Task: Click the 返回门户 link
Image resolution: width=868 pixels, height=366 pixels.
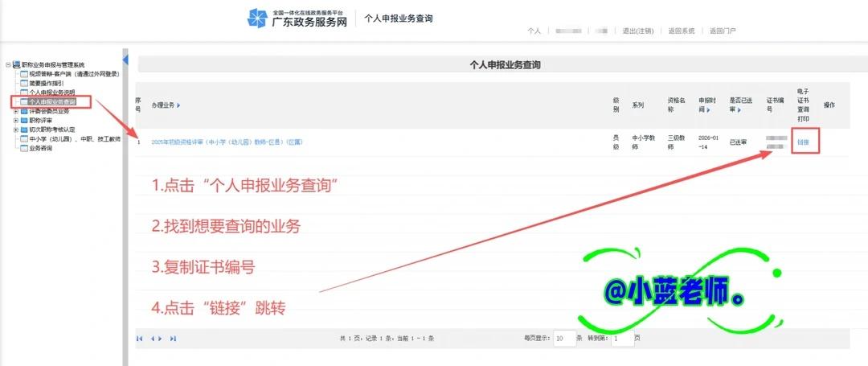Action: tap(723, 31)
